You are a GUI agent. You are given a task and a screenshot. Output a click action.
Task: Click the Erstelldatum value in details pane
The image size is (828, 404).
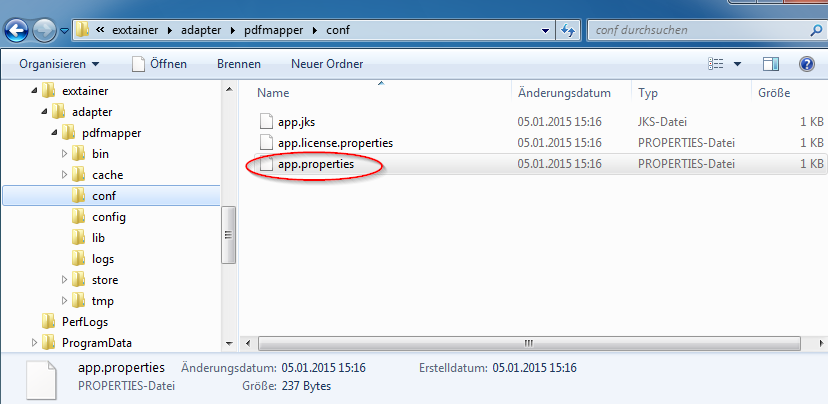point(534,368)
